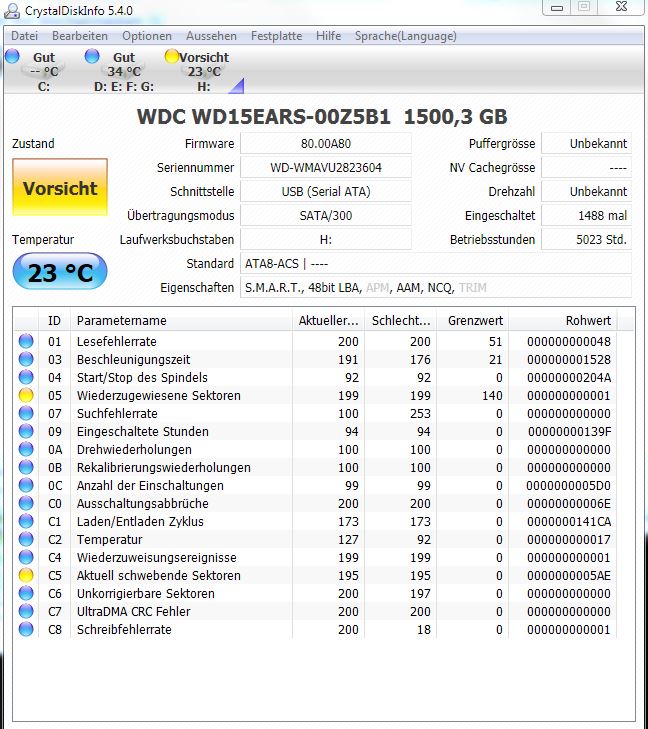This screenshot has width=648, height=729.
Task: Click the 23 °C temperature indicator button
Action: [60, 272]
